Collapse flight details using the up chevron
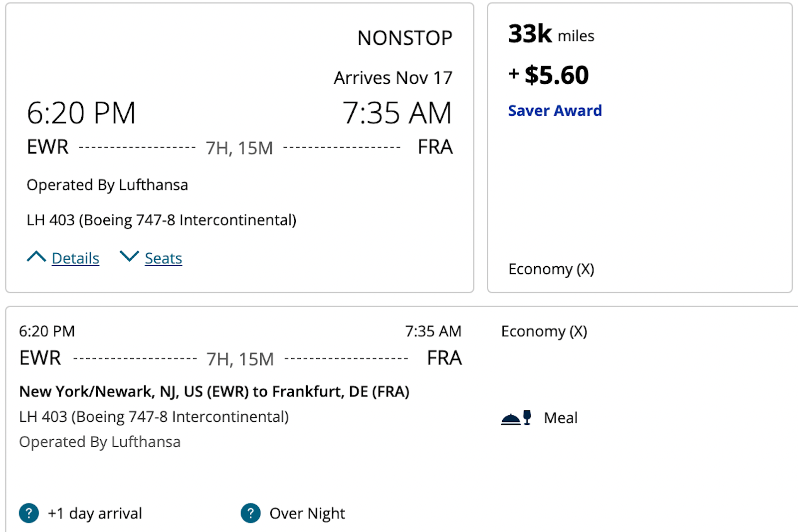 point(36,257)
